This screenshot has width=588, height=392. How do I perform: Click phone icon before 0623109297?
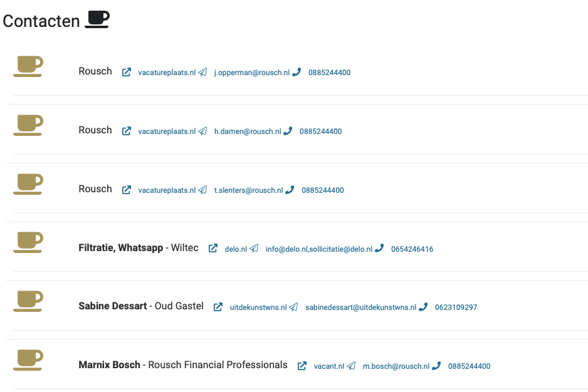tap(423, 307)
